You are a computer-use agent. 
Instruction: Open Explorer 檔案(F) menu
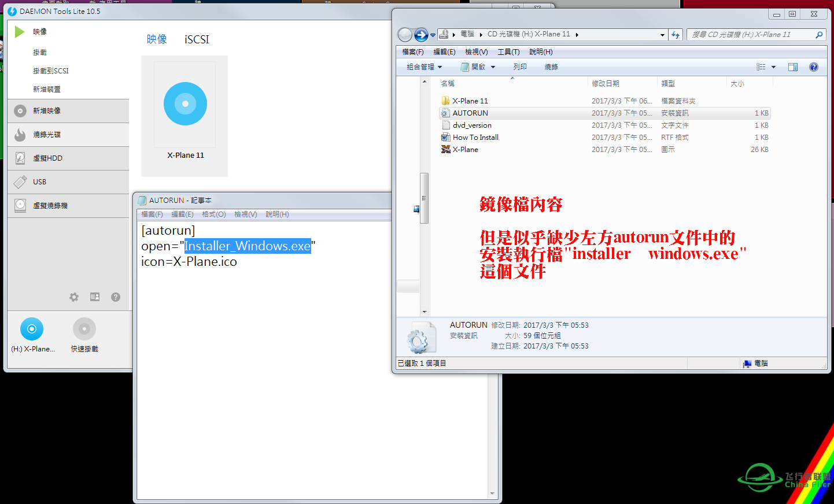tap(413, 52)
